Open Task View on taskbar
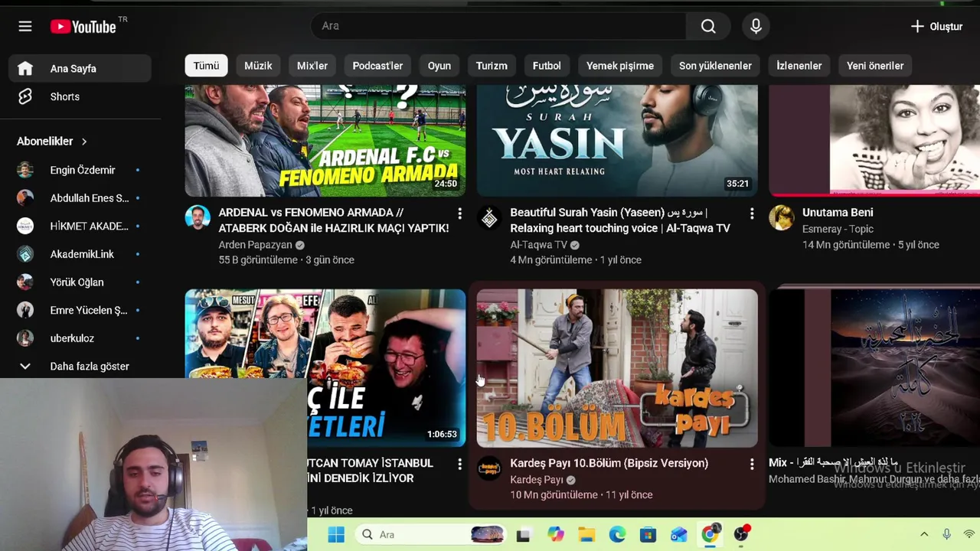 524,534
